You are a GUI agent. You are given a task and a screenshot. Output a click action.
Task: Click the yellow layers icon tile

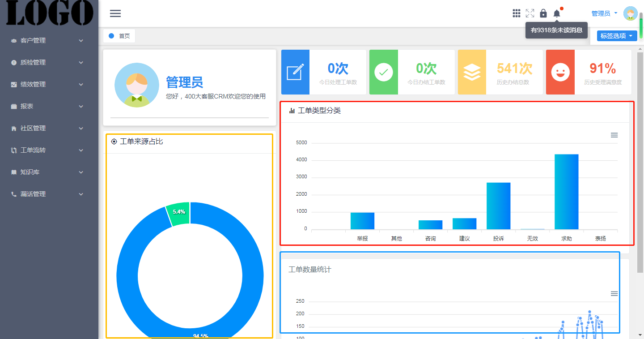(x=472, y=72)
